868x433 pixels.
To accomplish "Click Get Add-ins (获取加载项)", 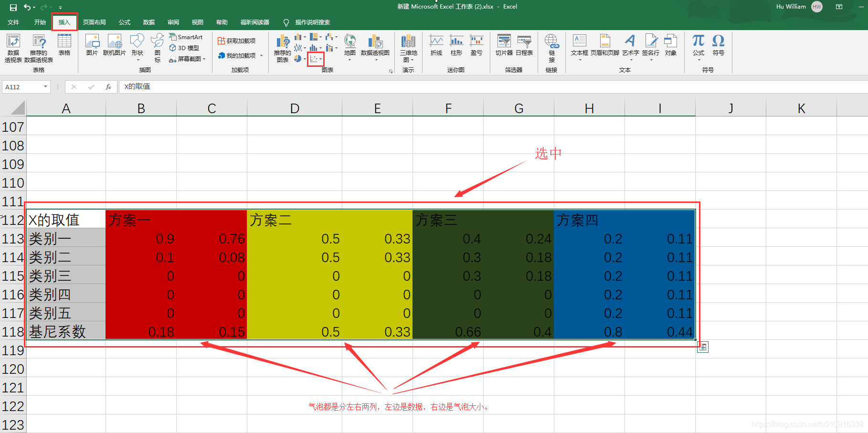I will click(x=237, y=41).
